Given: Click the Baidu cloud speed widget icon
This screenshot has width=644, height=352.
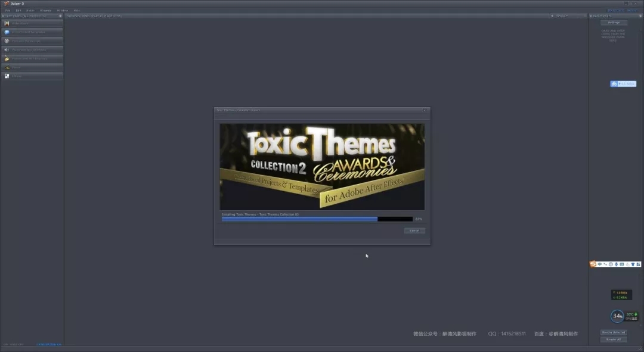Looking at the screenshot, I should tap(614, 84).
